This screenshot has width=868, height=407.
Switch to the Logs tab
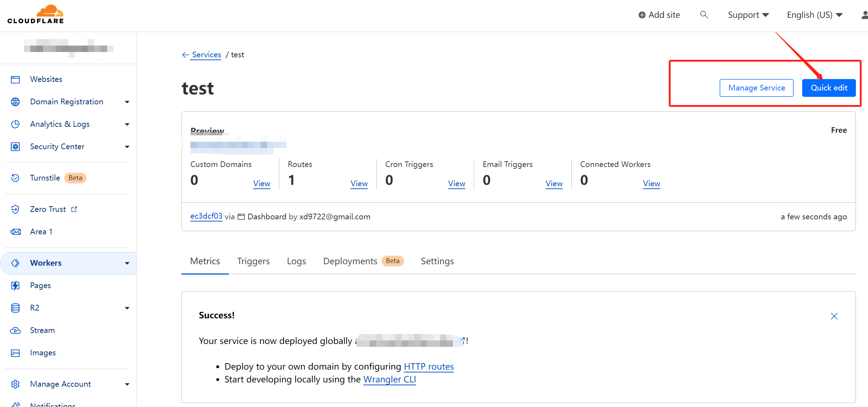296,261
